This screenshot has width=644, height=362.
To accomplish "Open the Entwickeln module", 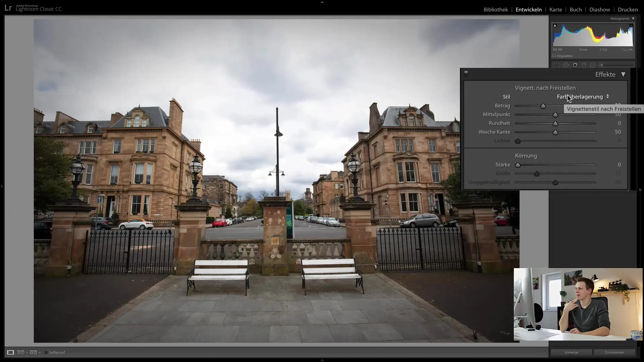I will pos(528,9).
